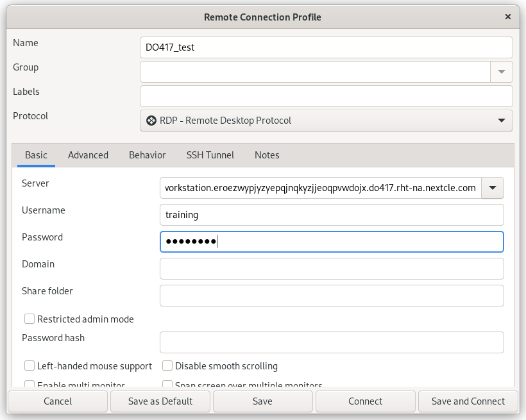Click into the Domain input field
The image size is (526, 420).
[x=331, y=269]
